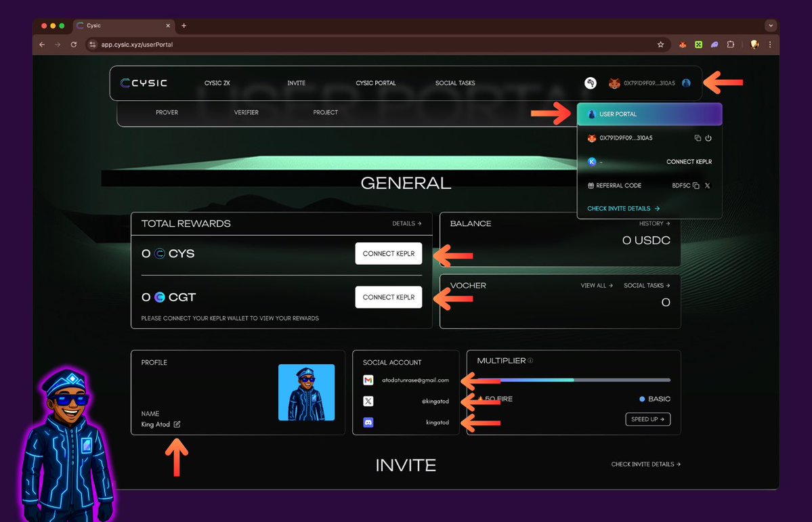The width and height of the screenshot is (812, 522).
Task: Open the wallet address dropdown in the navbar
Action: click(x=649, y=83)
